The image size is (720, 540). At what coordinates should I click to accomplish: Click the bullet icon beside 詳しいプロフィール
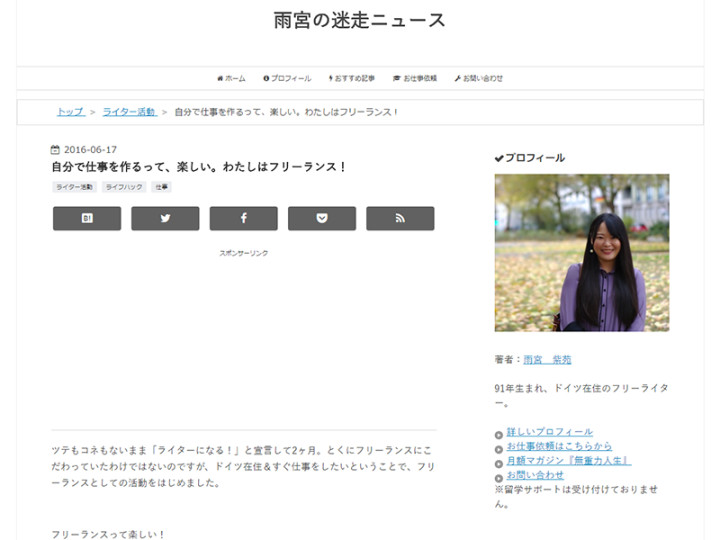tap(499, 435)
